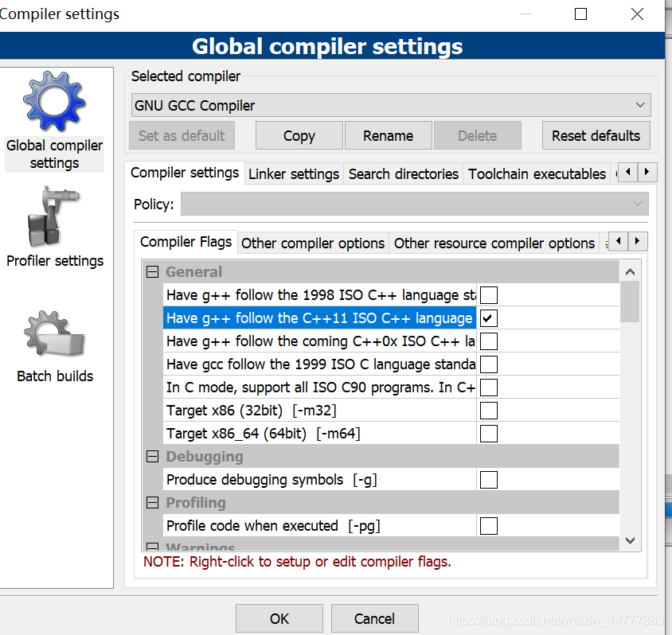Viewport: 672px width, 635px height.
Task: Open Batch builds gear icon
Action: pyautogui.click(x=54, y=334)
